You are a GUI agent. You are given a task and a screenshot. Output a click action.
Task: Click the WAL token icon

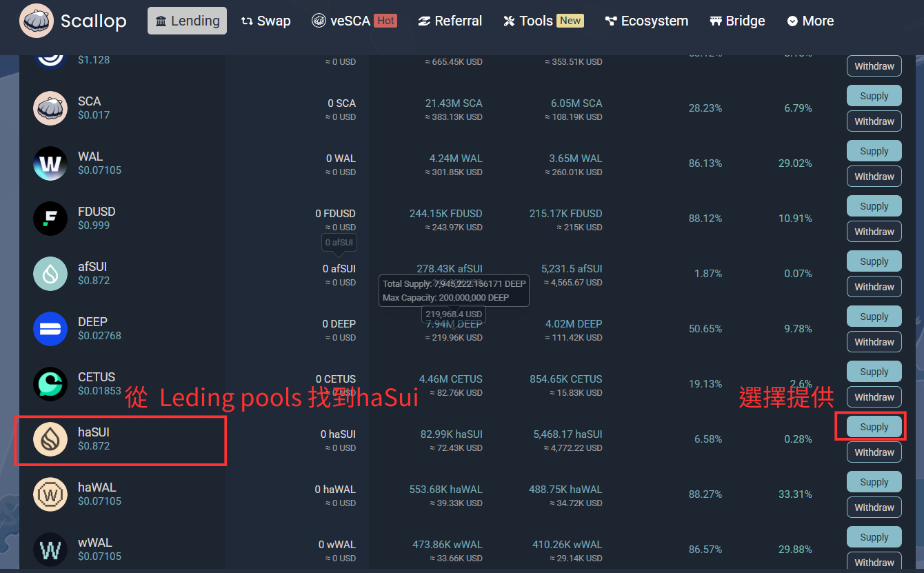click(x=50, y=163)
